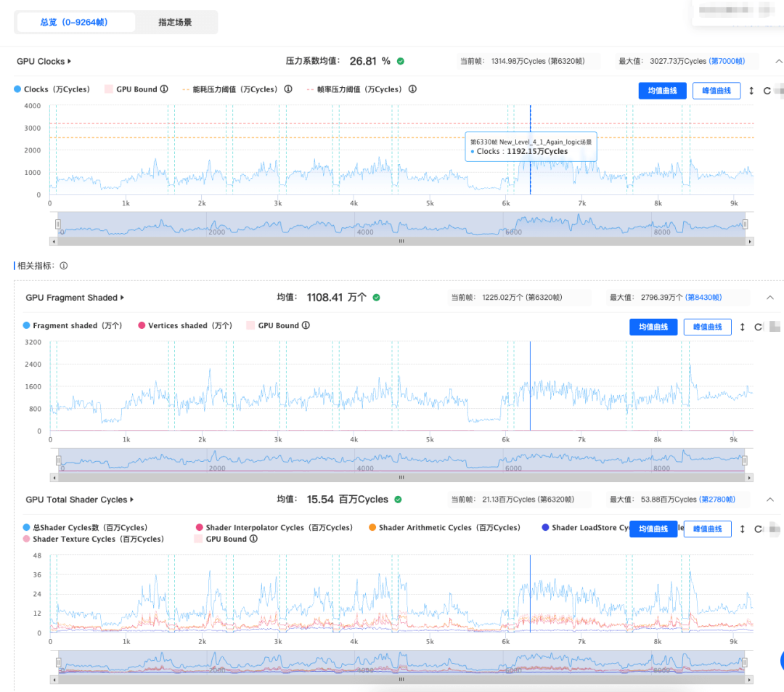The width and height of the screenshot is (784, 692).
Task: Click right scroll arrow under Fragment Shaded chart
Action: [x=749, y=478]
